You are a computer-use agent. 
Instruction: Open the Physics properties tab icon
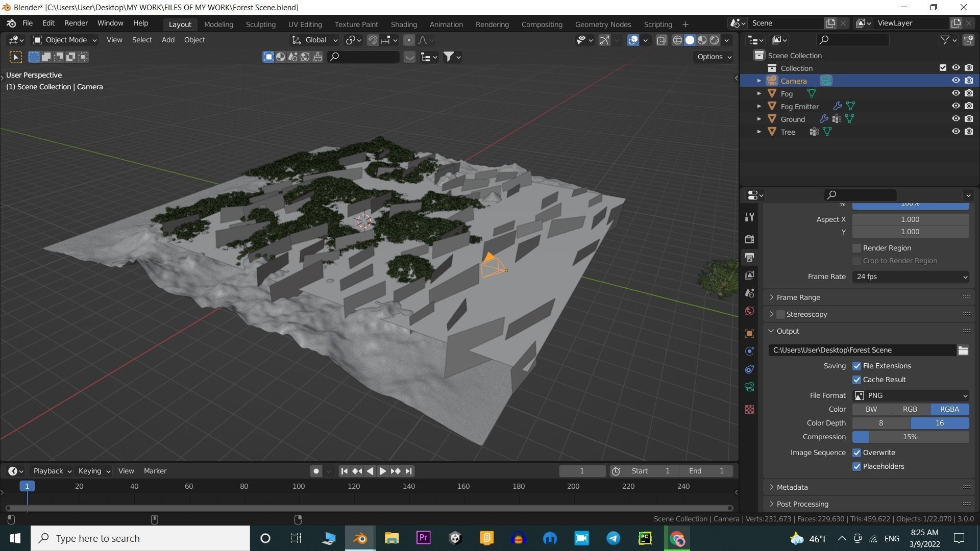749,351
